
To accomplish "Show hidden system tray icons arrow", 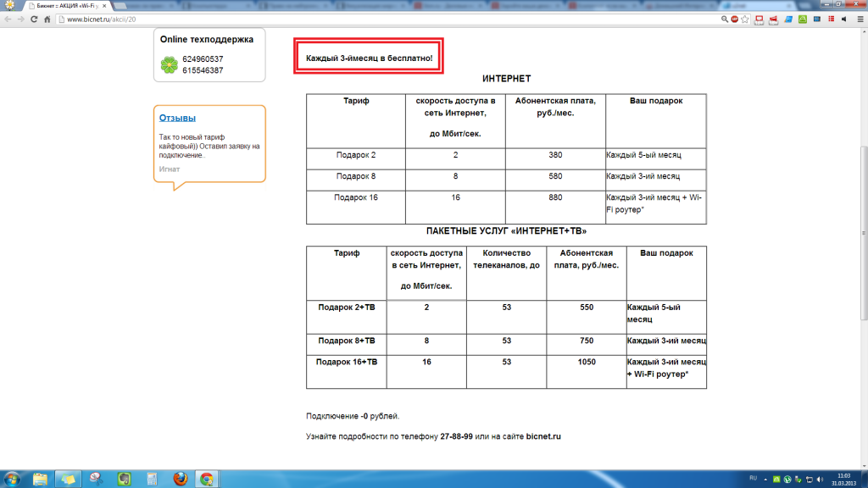I will [766, 479].
